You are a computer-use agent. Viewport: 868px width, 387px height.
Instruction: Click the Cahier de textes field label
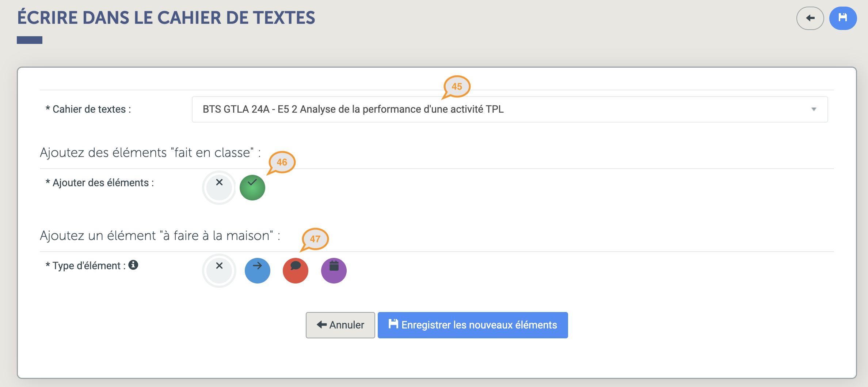88,109
